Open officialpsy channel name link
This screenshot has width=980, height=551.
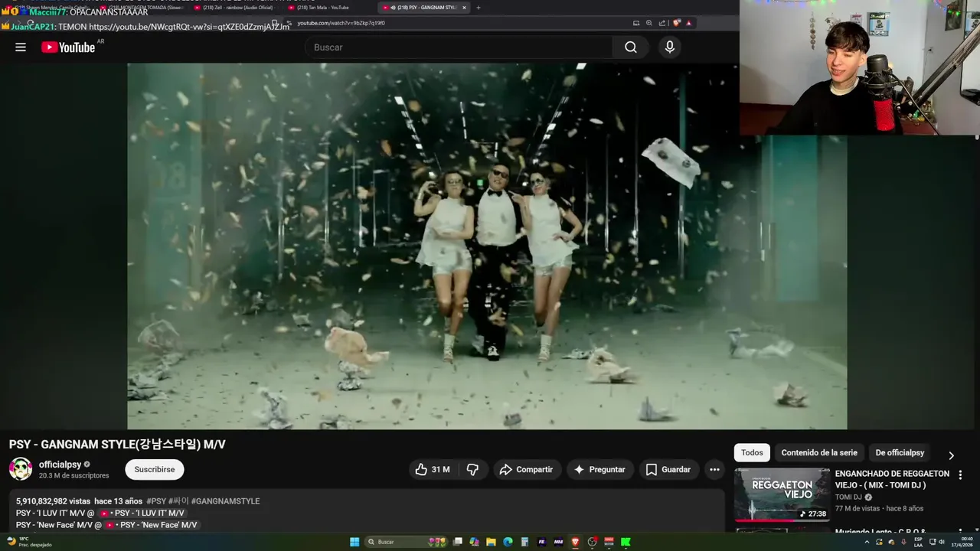tap(60, 465)
